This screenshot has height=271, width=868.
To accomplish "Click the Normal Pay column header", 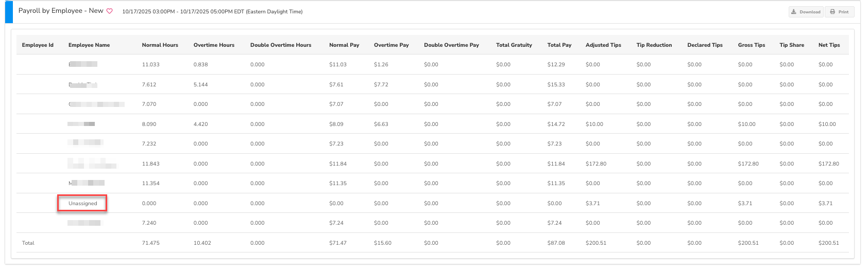I will pos(344,45).
